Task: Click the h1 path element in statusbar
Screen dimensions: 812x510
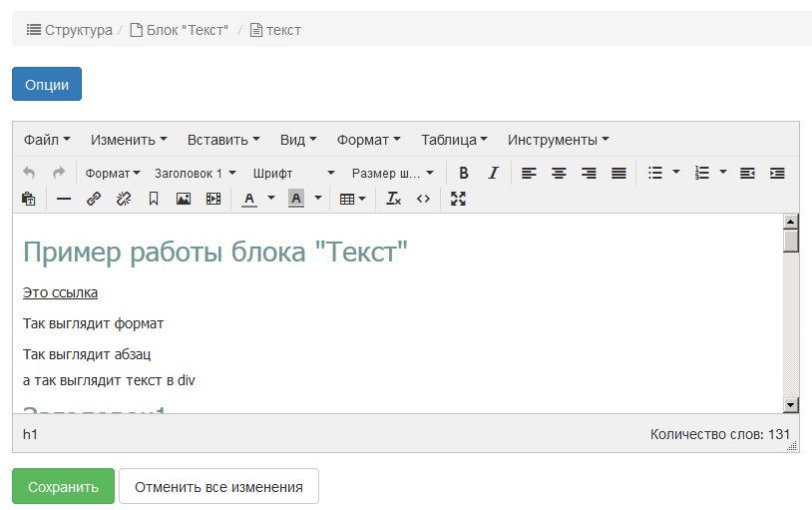Action: pyautogui.click(x=30, y=434)
